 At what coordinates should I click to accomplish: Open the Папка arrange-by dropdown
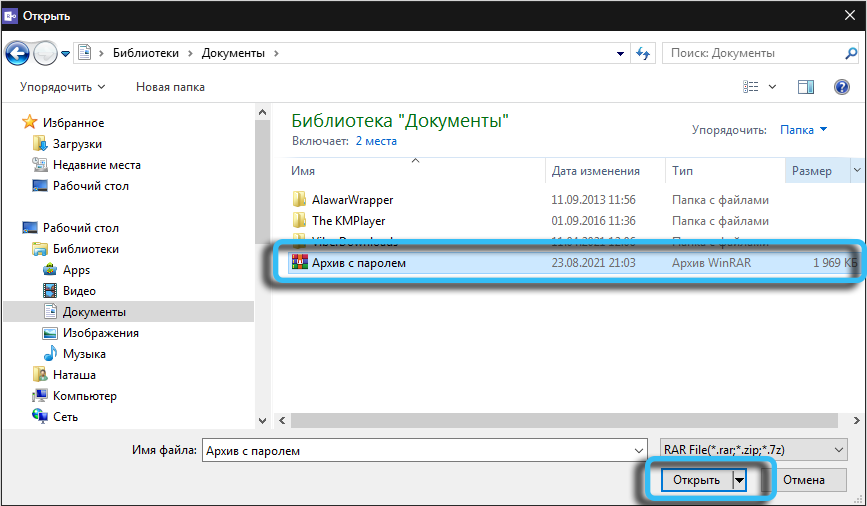[804, 129]
